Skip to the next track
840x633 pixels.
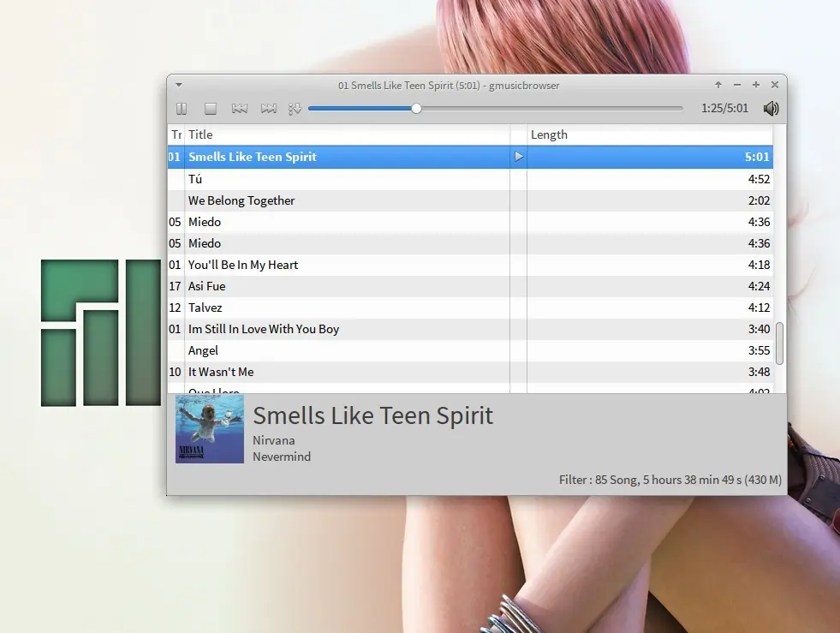pyautogui.click(x=268, y=109)
